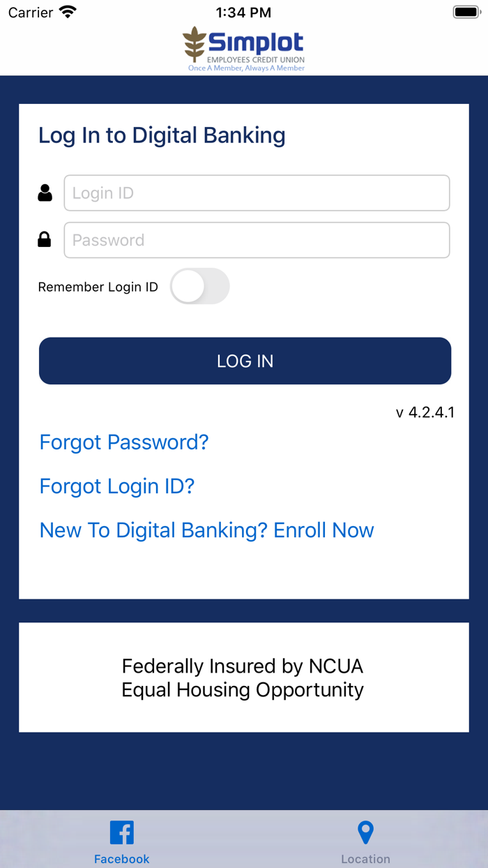Click New To Digital Banking Enroll Now
This screenshot has width=488, height=868.
(x=206, y=530)
